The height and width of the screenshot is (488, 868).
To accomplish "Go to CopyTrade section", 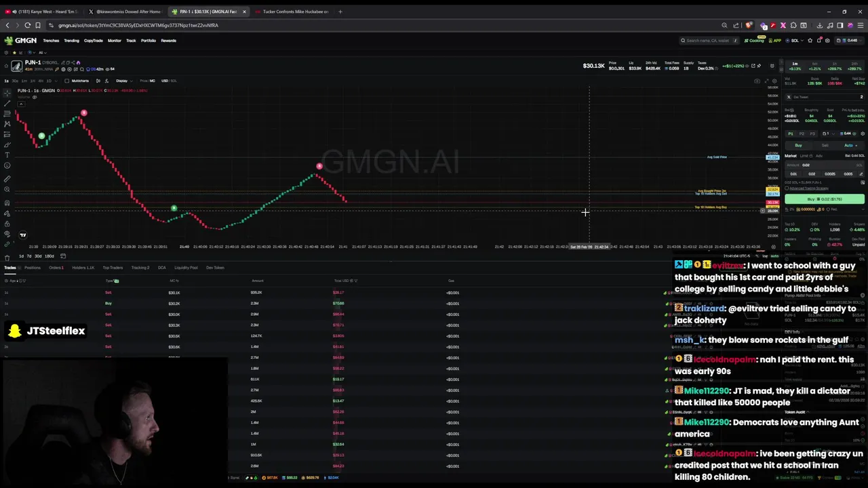I will 94,41.
